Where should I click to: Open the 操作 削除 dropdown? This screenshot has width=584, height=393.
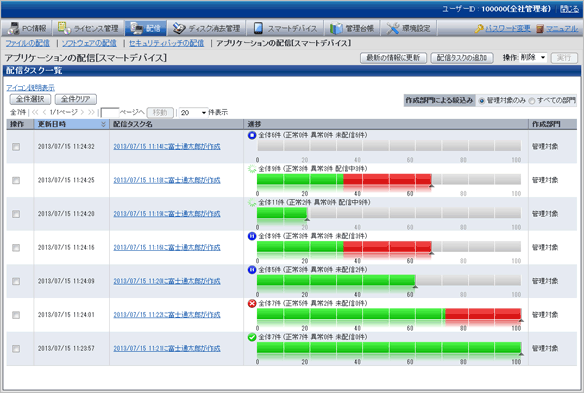[533, 58]
